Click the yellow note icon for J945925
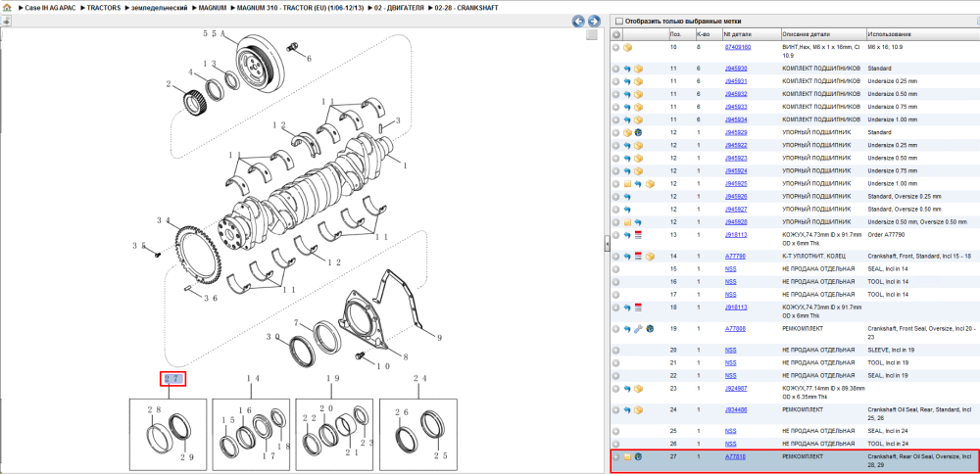The width and height of the screenshot is (980, 474). point(627,183)
